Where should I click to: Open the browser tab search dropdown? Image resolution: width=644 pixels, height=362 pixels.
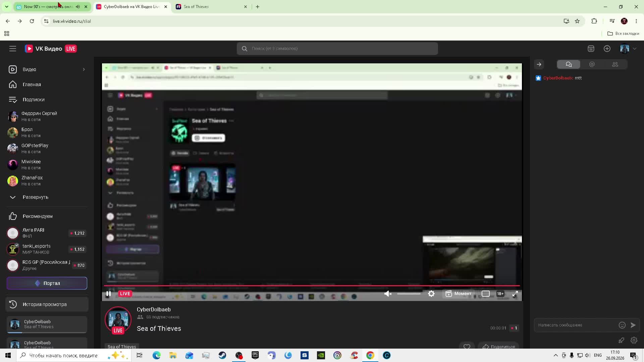click(x=6, y=7)
